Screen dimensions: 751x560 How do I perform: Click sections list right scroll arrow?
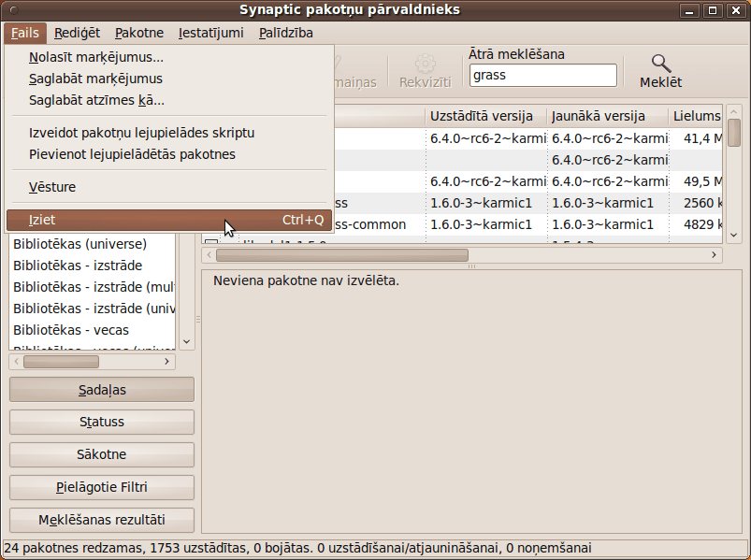[166, 362]
